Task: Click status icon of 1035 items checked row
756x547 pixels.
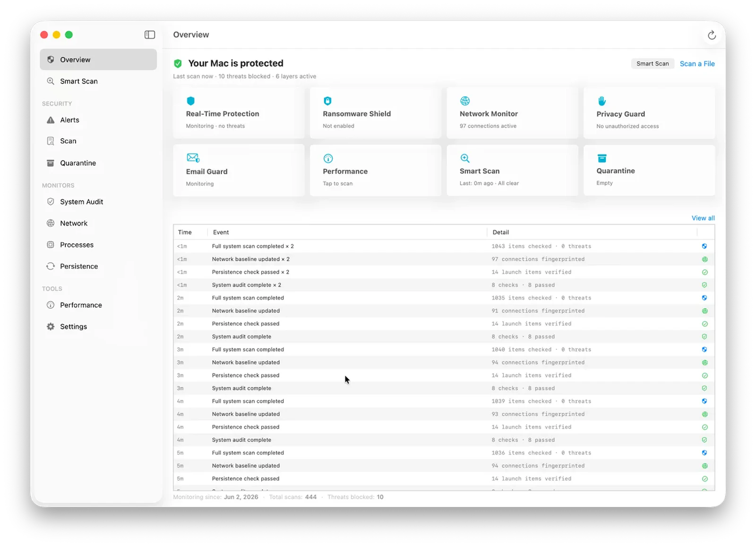Action: [704, 298]
